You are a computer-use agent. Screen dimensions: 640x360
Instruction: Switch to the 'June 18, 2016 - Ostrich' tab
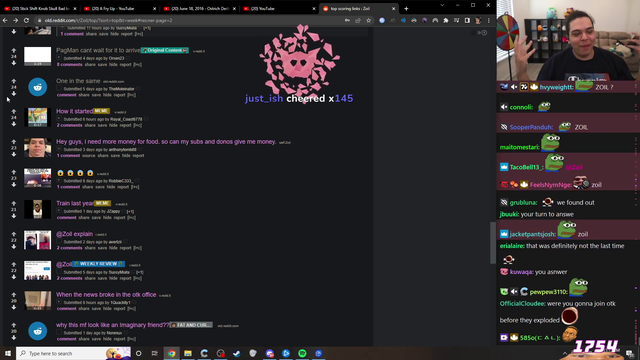click(199, 9)
